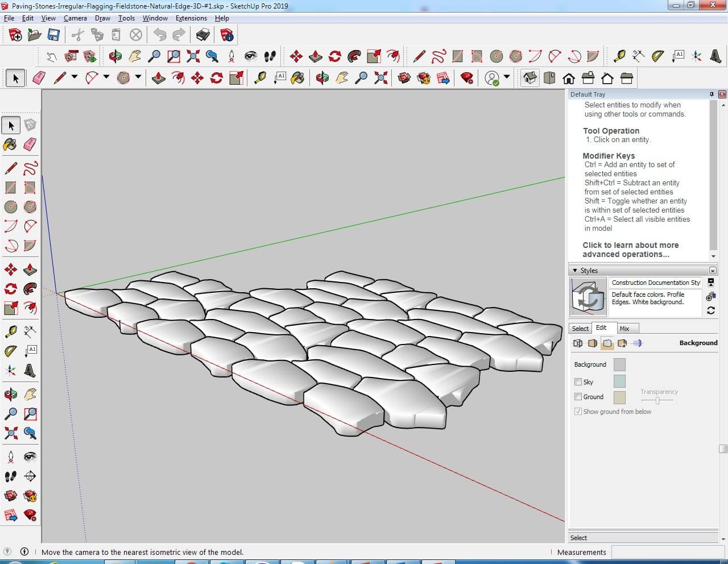Enable the Sky checkbox
728x564 pixels.
tap(578, 382)
